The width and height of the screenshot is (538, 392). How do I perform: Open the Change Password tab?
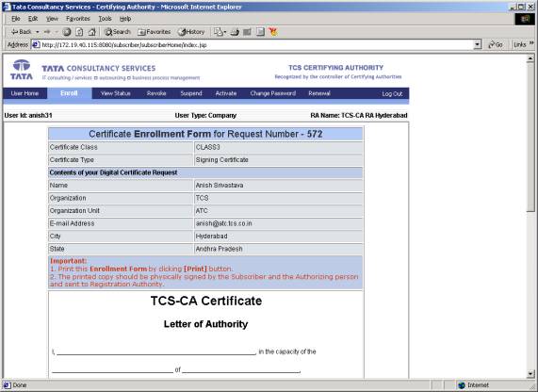[x=273, y=93]
